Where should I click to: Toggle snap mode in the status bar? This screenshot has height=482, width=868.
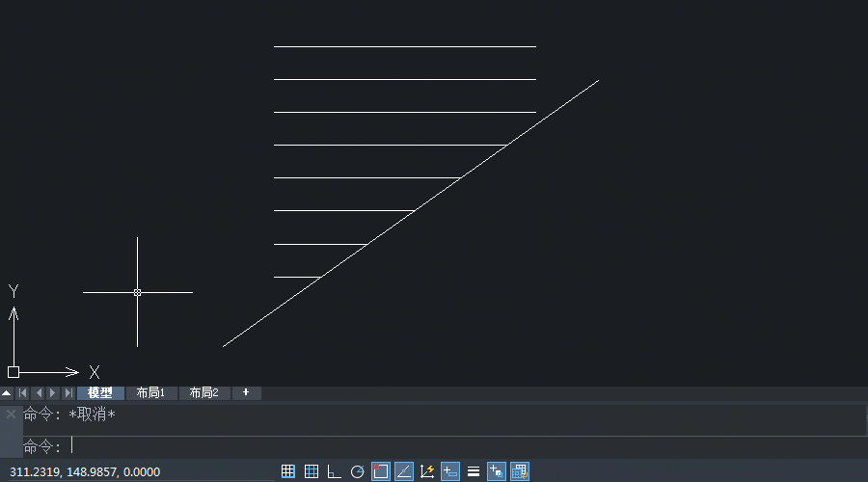click(288, 471)
